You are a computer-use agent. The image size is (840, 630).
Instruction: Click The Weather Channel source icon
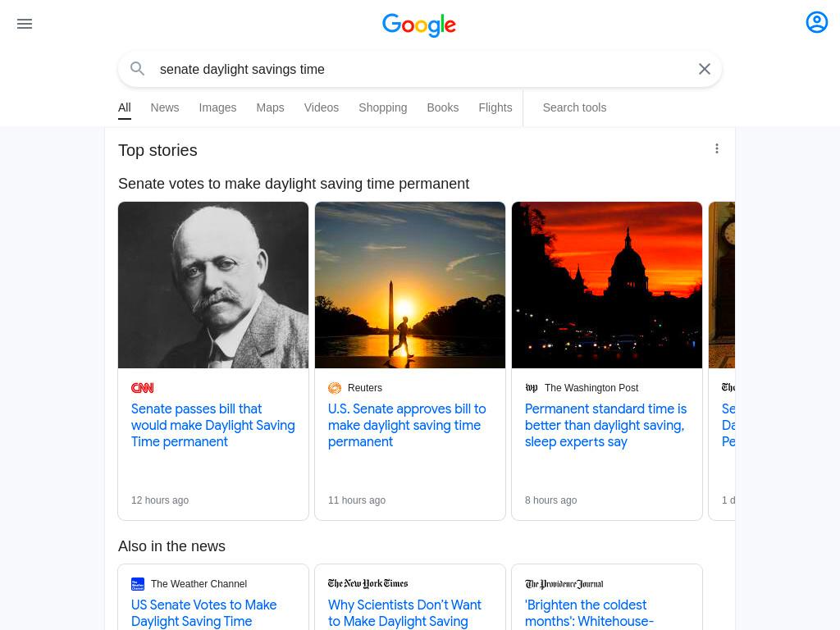point(138,584)
